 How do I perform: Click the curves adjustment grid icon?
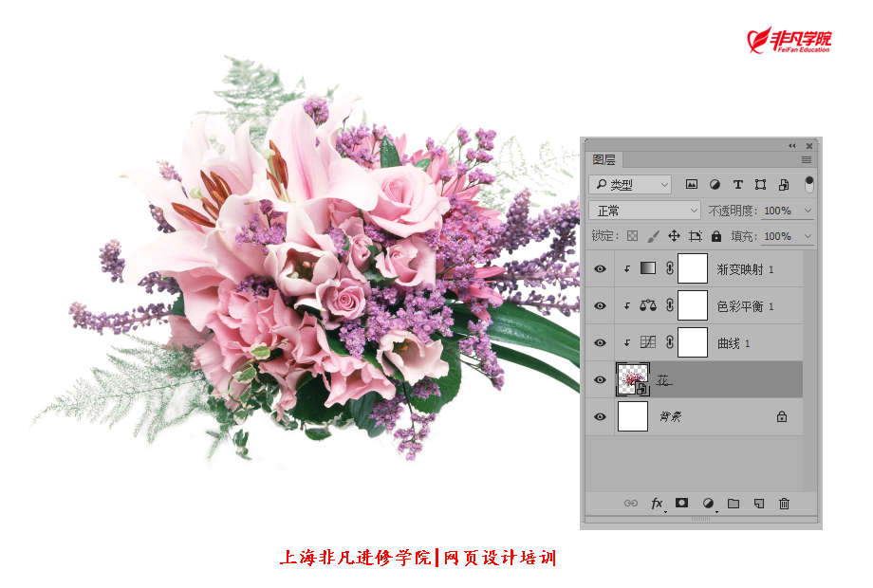pyautogui.click(x=647, y=342)
